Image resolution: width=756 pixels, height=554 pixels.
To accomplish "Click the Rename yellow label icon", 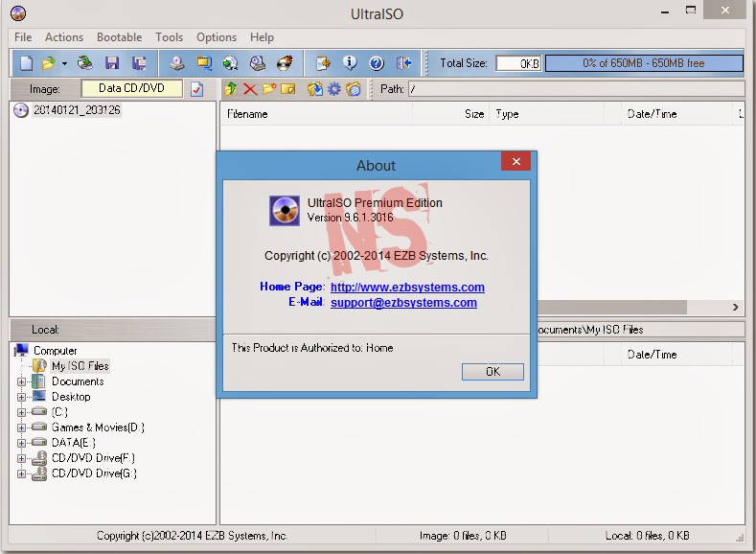I will 287,89.
